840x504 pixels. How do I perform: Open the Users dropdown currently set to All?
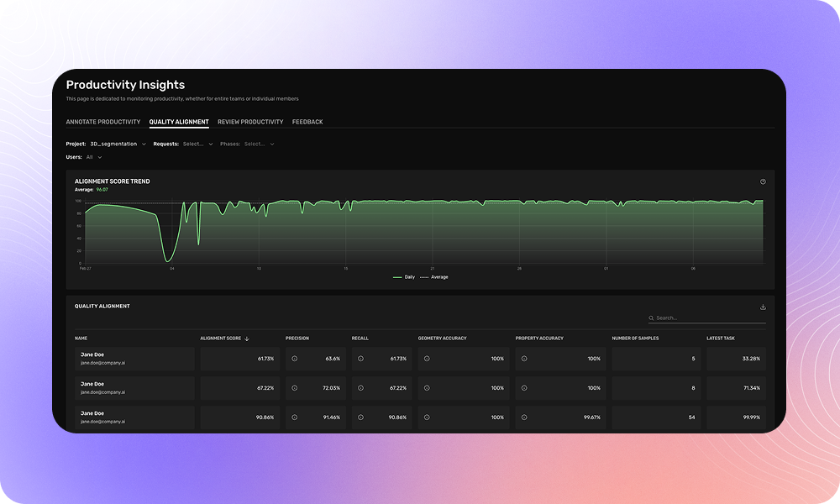[x=92, y=157]
